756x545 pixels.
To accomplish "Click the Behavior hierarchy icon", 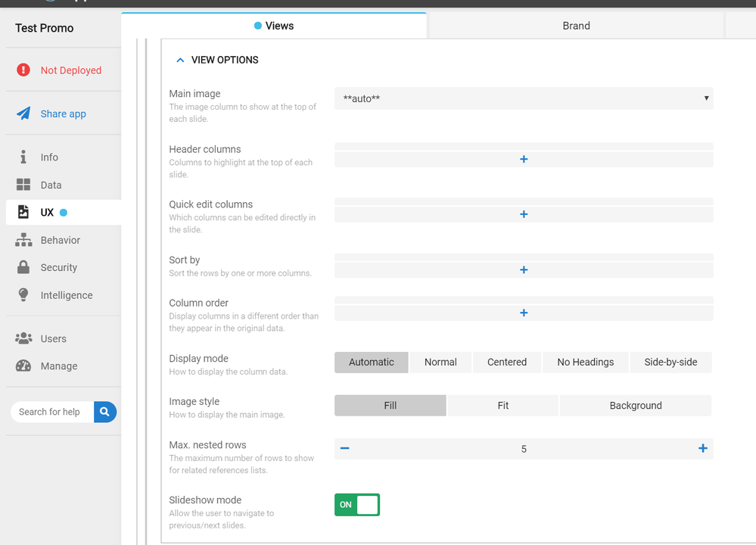I will tap(23, 240).
